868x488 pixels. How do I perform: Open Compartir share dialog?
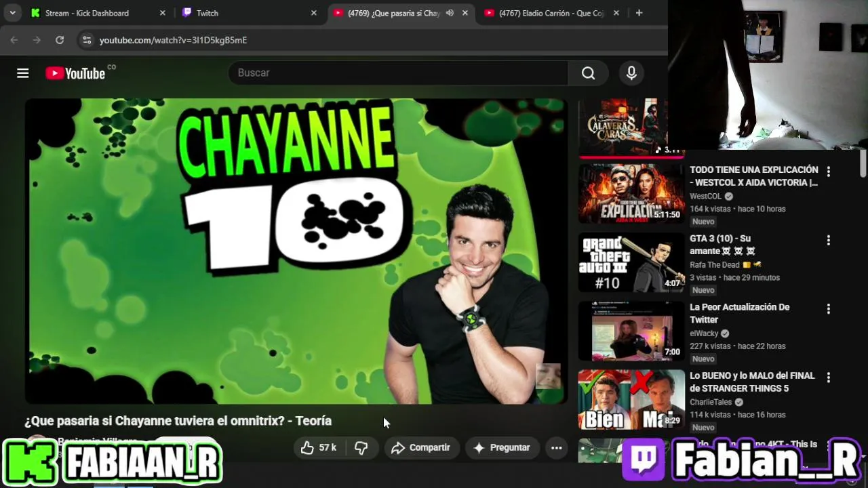[x=420, y=447]
